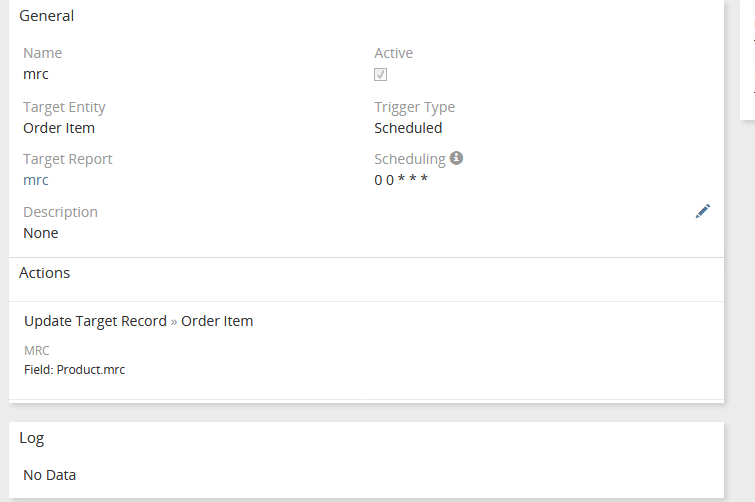The width and height of the screenshot is (755, 502).
Task: Click the Active field label
Action: (x=393, y=53)
